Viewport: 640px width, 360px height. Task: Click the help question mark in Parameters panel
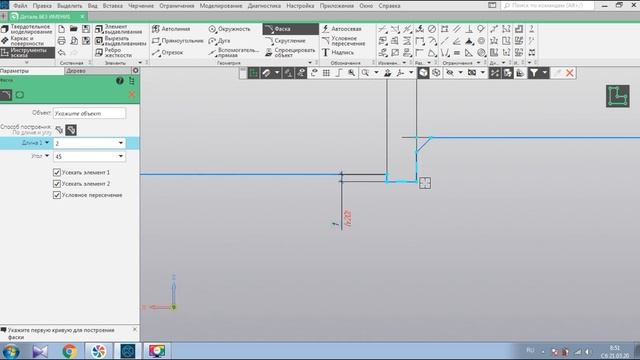tap(120, 81)
